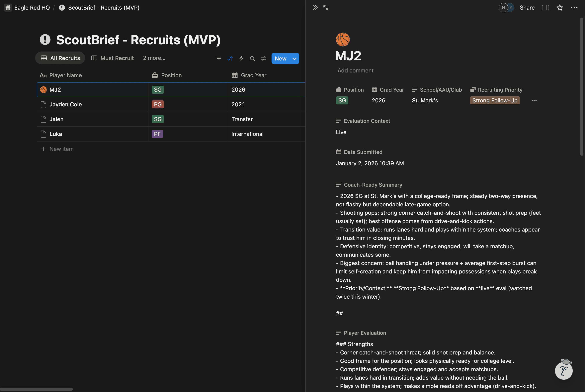Click the Add comment field on MJ2
This screenshot has height=392, width=585.
[x=355, y=70]
